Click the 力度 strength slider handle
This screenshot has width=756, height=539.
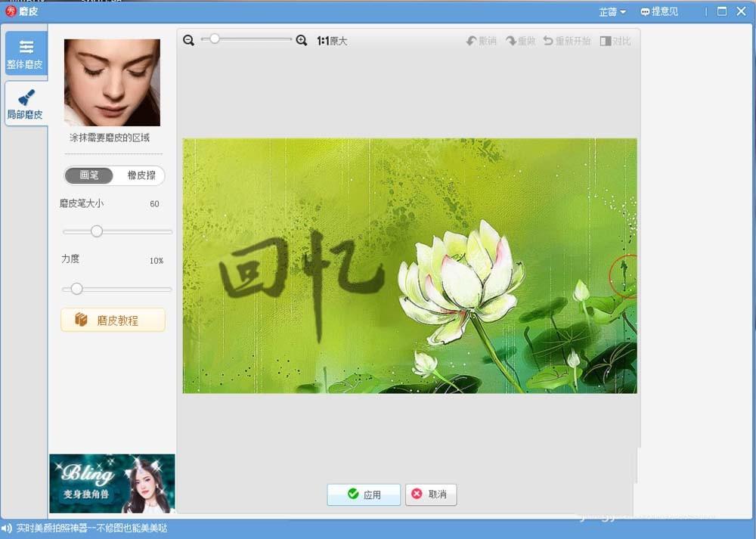click(x=76, y=289)
